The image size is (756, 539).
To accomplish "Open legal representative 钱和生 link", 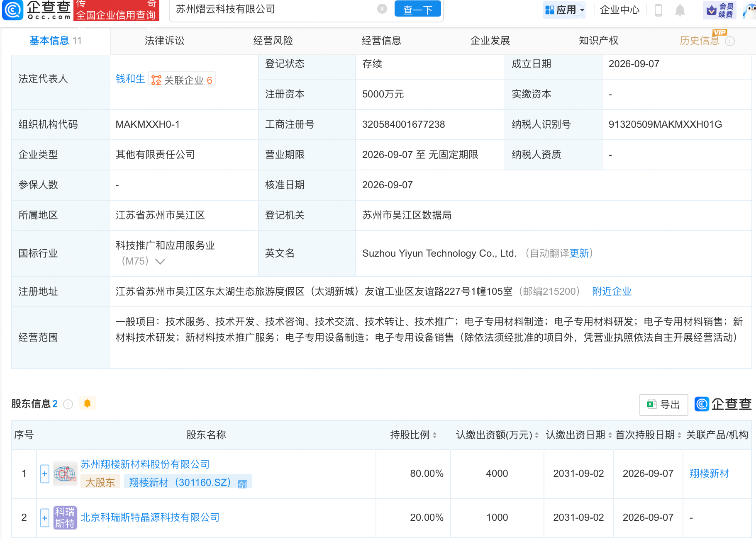I will pyautogui.click(x=130, y=79).
